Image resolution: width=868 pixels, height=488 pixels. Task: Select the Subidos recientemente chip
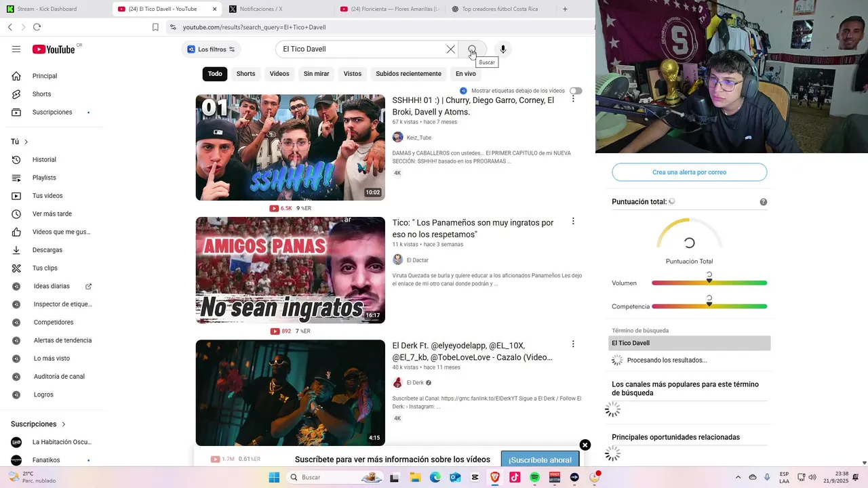pyautogui.click(x=408, y=74)
